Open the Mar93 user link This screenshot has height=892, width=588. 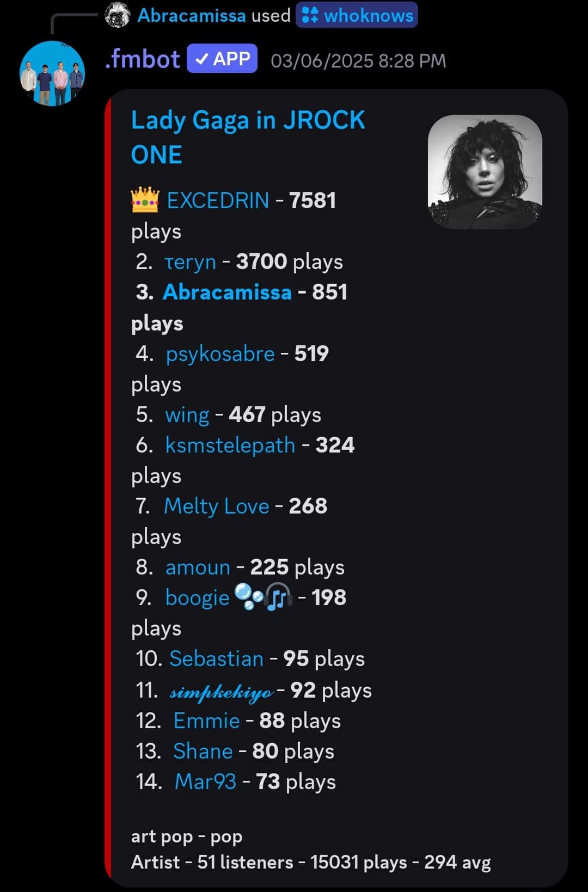[205, 781]
